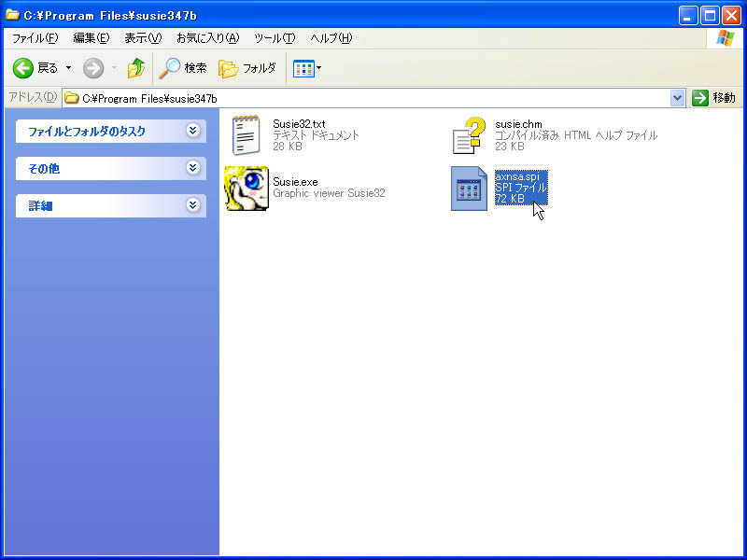Maximize the susie347b window
Image resolution: width=747 pixels, height=560 pixels.
710,16
